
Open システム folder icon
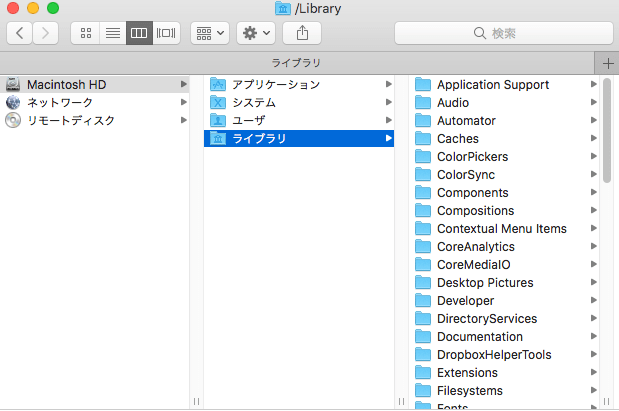pyautogui.click(x=218, y=102)
